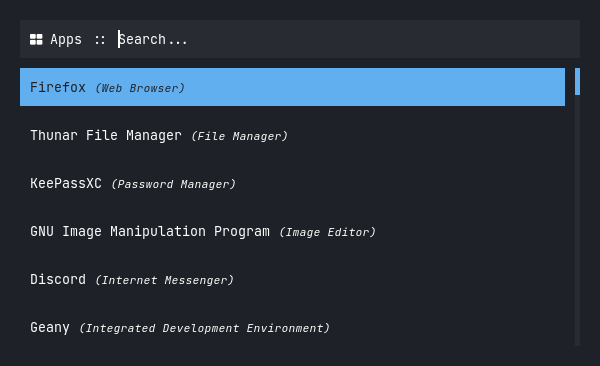Click the blue scrollbar handle
Screen dimensions: 600x366
[x=577, y=81]
